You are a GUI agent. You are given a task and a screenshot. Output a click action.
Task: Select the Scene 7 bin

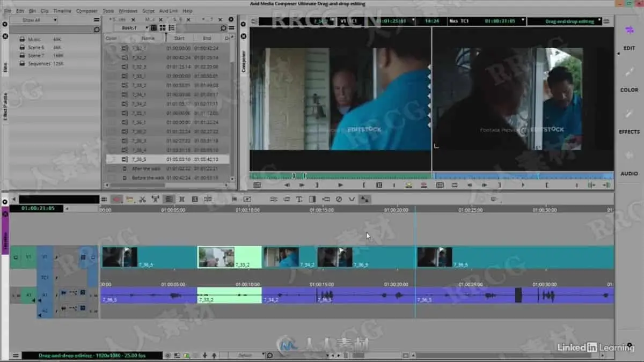click(x=36, y=55)
